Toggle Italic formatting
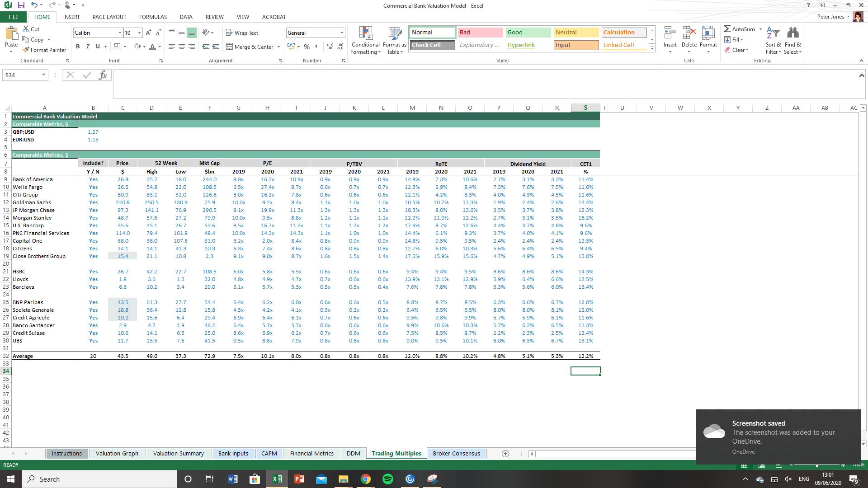The image size is (868, 488). tap(88, 47)
